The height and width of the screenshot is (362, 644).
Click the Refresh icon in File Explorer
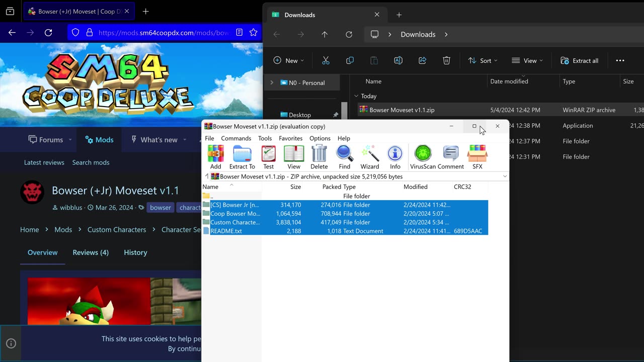(349, 34)
